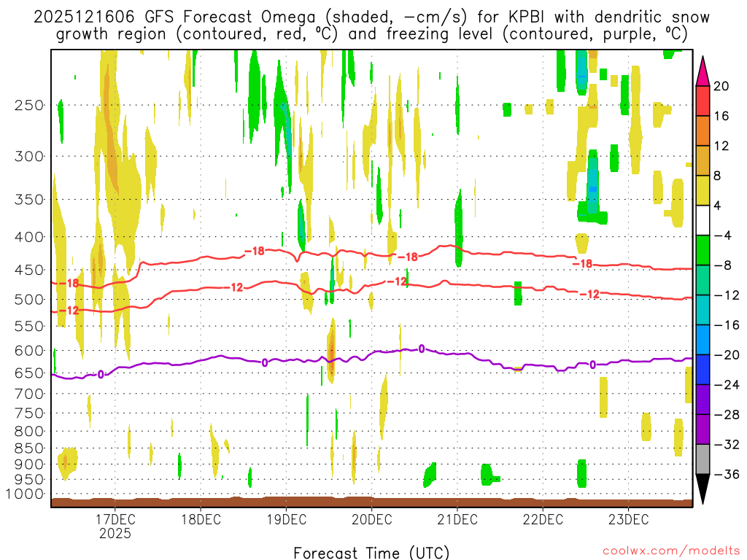Image resolution: width=747 pixels, height=560 pixels.
Task: Click the cyan swatch between -12 and -16
Action: click(703, 310)
